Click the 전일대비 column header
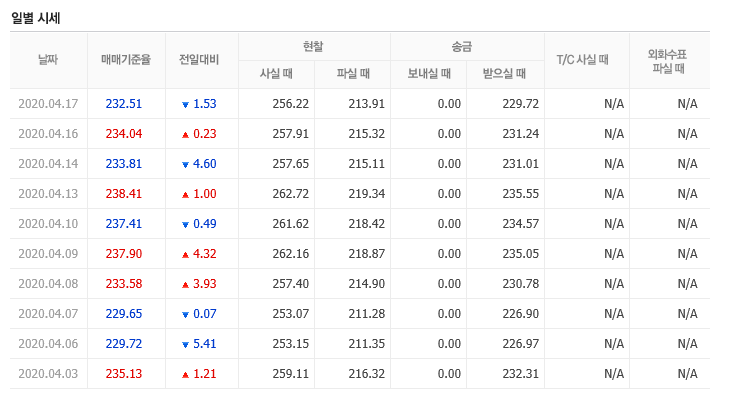Screen dimensions: 730x403 click(199, 60)
